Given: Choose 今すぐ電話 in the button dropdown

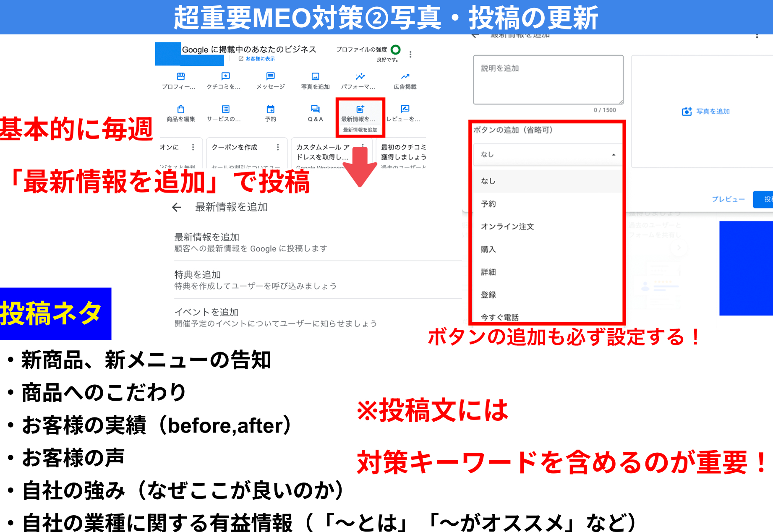Looking at the screenshot, I should click(548, 317).
